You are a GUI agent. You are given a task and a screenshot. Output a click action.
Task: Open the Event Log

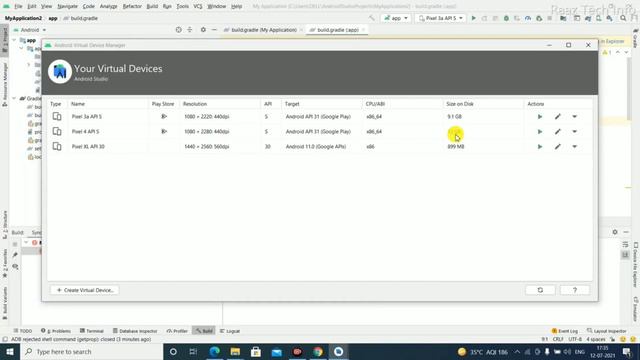tap(565, 331)
